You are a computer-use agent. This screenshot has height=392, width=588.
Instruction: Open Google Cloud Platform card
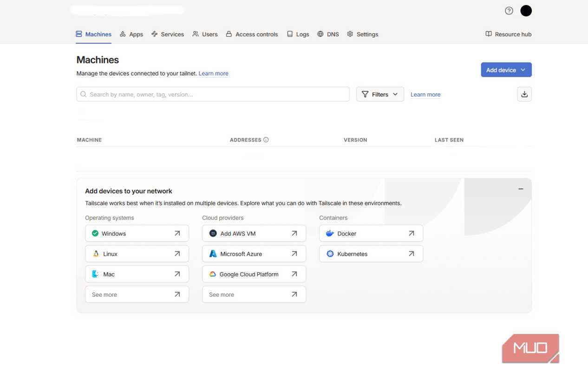[x=254, y=274]
